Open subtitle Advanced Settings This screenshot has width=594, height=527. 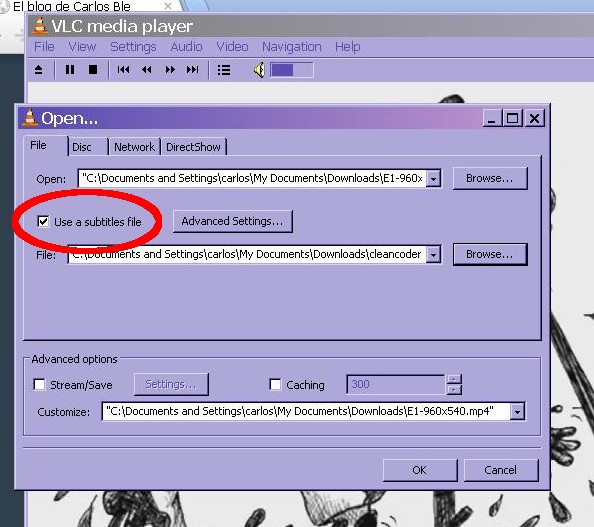[x=233, y=221]
